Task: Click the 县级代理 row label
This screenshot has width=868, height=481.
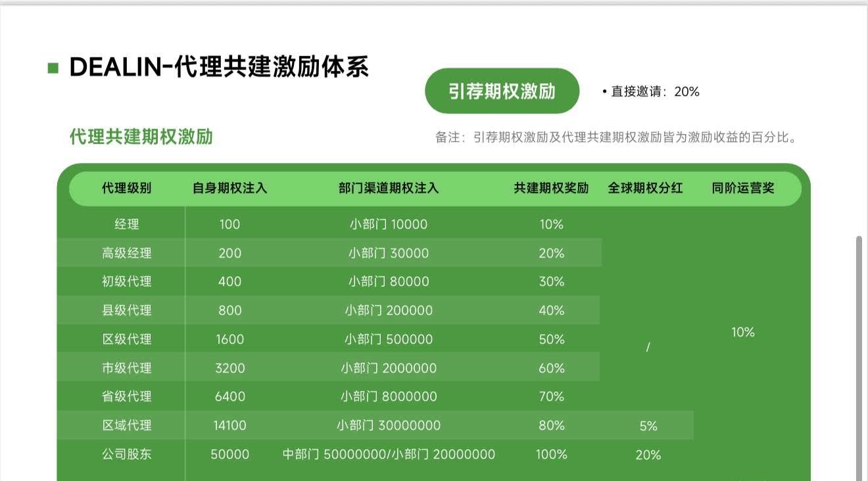Action: pos(127,310)
